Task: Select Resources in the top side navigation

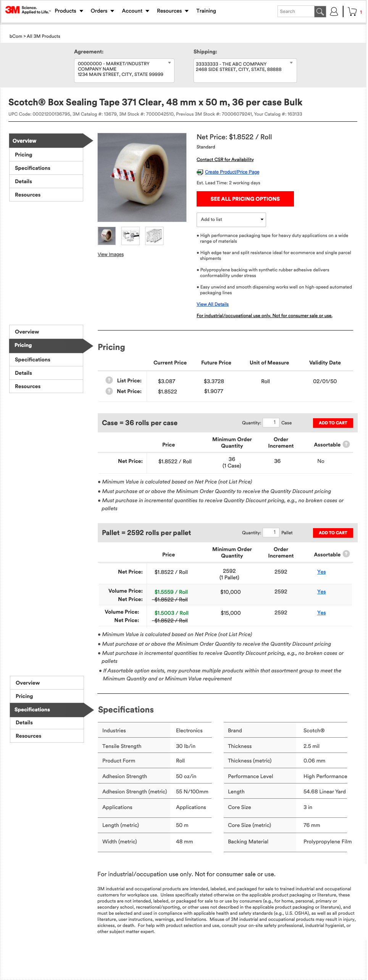Action: (46, 195)
